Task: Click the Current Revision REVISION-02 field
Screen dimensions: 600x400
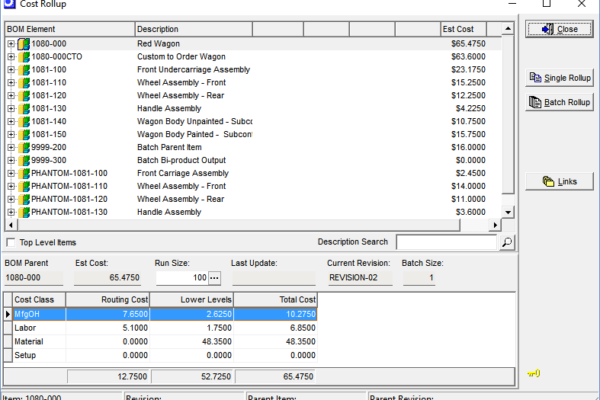Action: 359,278
